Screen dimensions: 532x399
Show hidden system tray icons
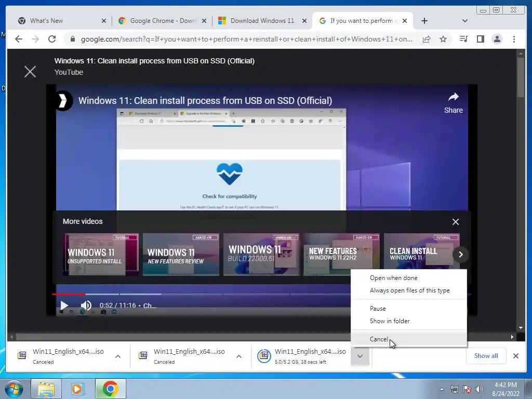[442, 389]
